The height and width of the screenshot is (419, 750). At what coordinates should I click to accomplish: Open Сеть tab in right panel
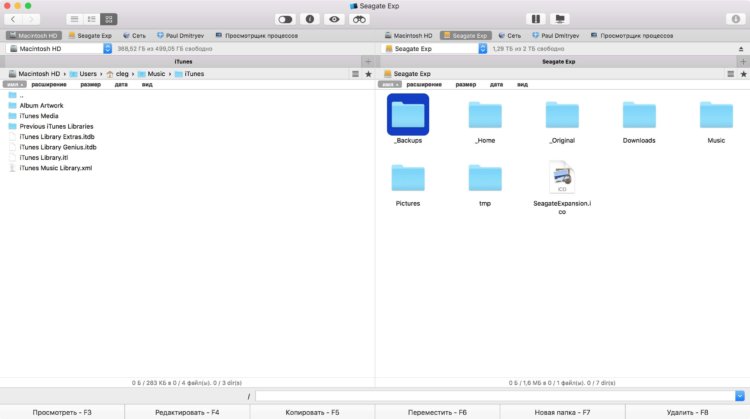509,35
